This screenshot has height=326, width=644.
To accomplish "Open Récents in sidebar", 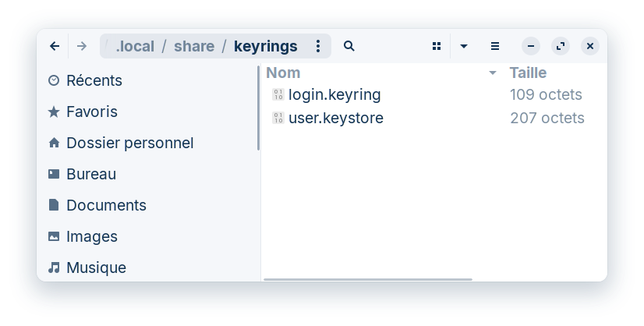I will 94,80.
